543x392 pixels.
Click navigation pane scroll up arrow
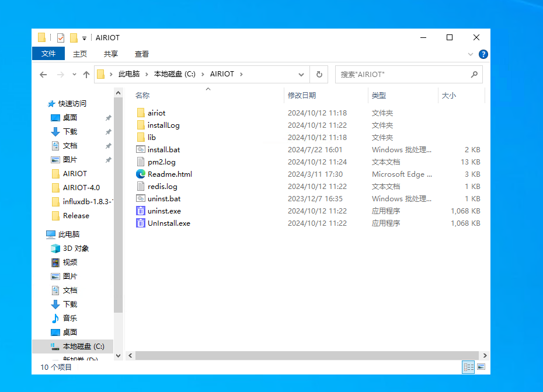click(118, 93)
